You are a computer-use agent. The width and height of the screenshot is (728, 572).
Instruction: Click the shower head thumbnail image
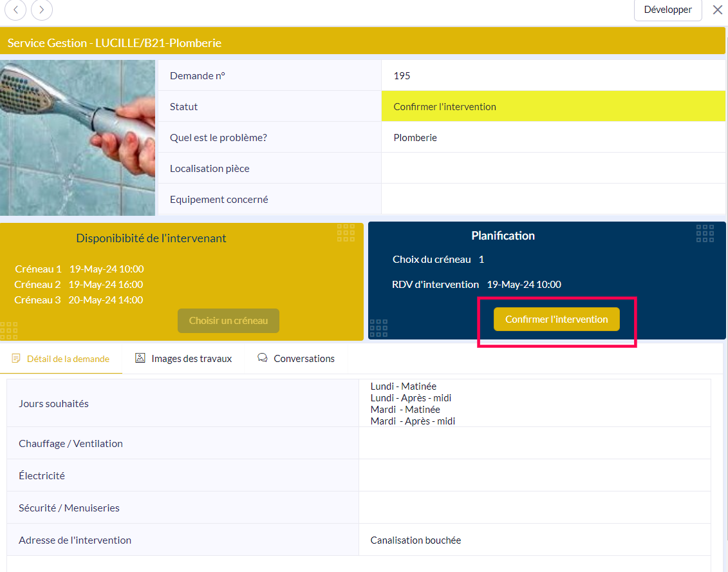click(77, 138)
